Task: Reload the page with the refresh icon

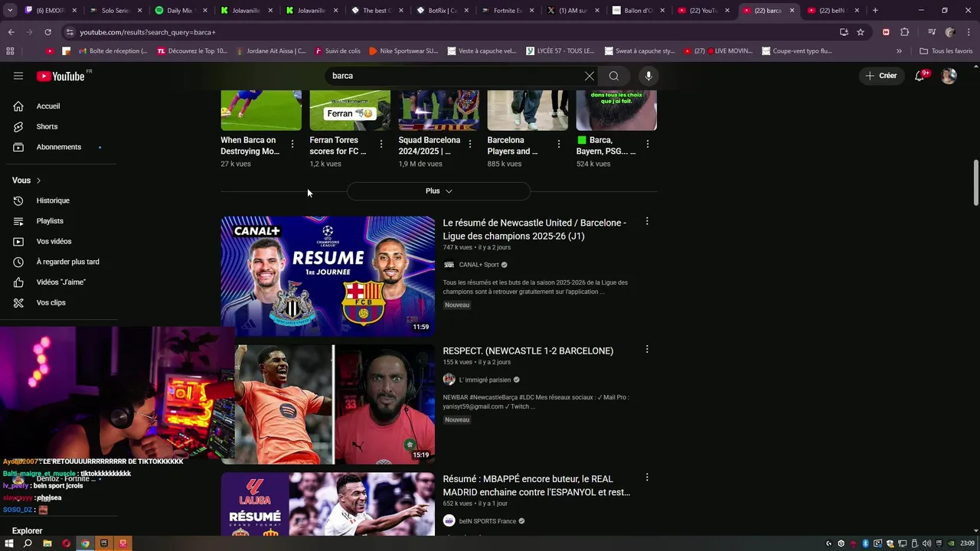Action: [x=47, y=32]
